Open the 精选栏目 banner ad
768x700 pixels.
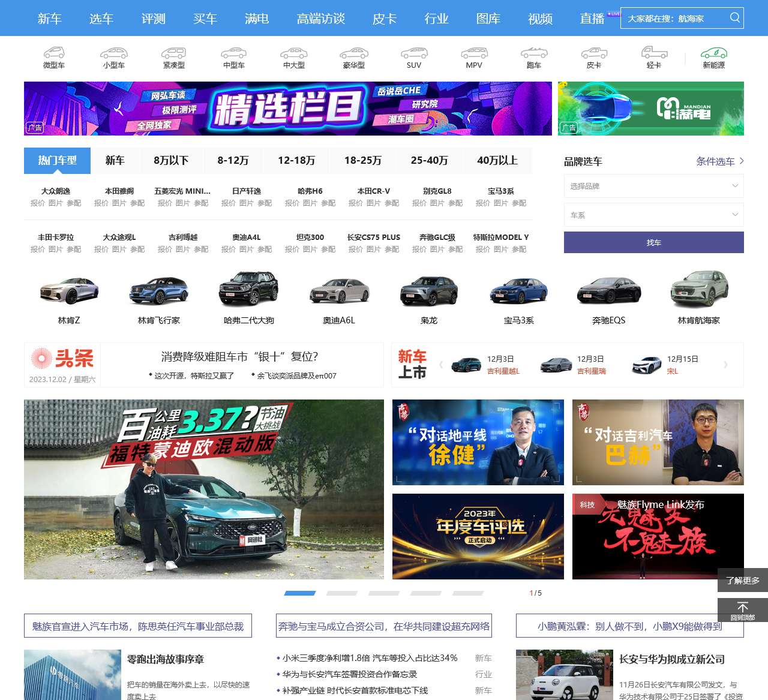(x=288, y=108)
